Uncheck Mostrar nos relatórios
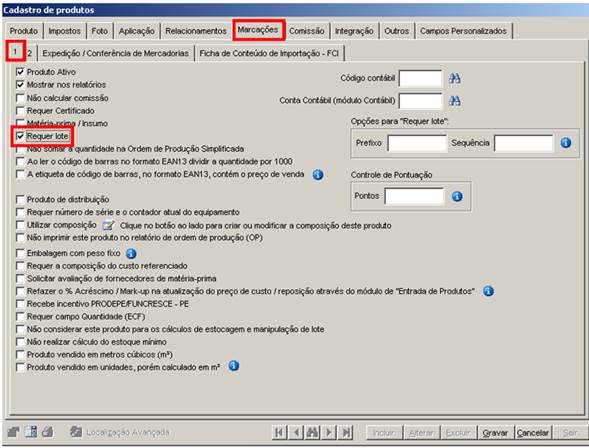The width and height of the screenshot is (589, 448). [20, 84]
